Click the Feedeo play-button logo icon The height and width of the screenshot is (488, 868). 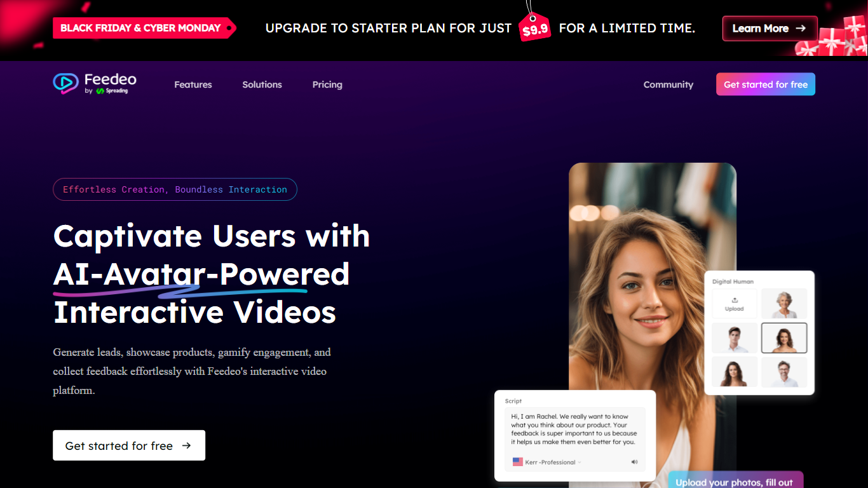click(65, 83)
